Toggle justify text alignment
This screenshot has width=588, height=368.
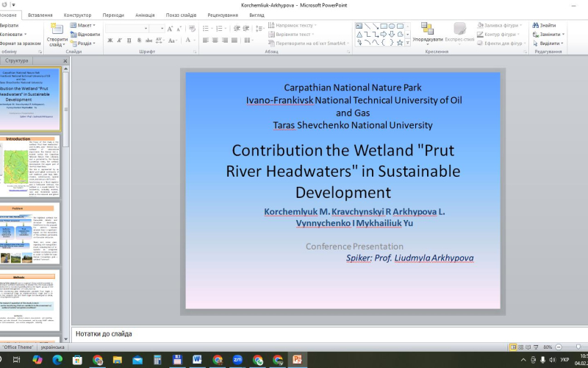click(234, 40)
